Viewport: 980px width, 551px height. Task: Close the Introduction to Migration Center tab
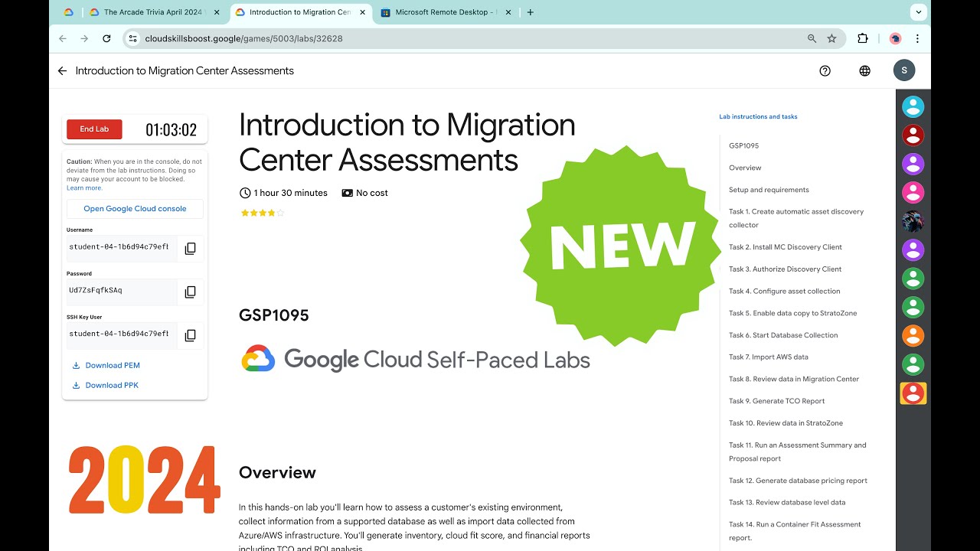pyautogui.click(x=362, y=12)
